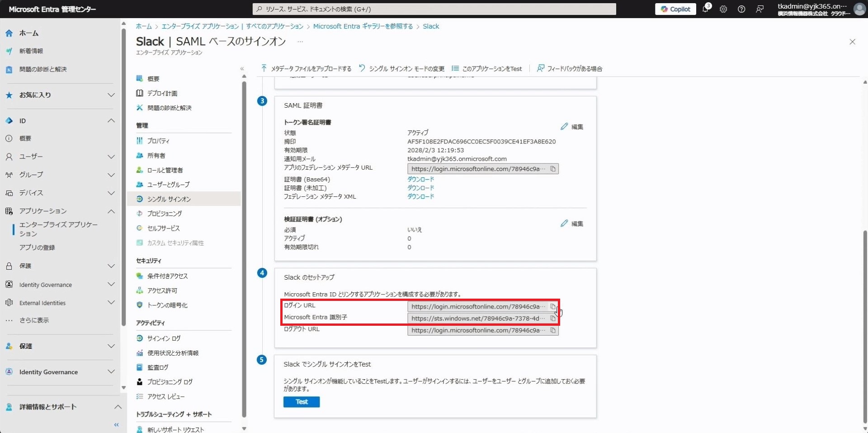Open the notifications bell icon
The image size is (868, 433).
(705, 9)
